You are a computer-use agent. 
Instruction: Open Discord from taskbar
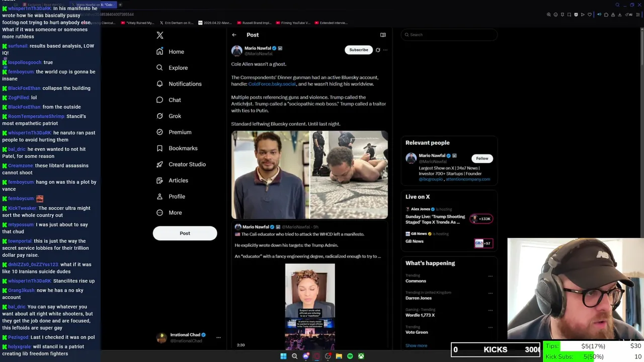305,356
